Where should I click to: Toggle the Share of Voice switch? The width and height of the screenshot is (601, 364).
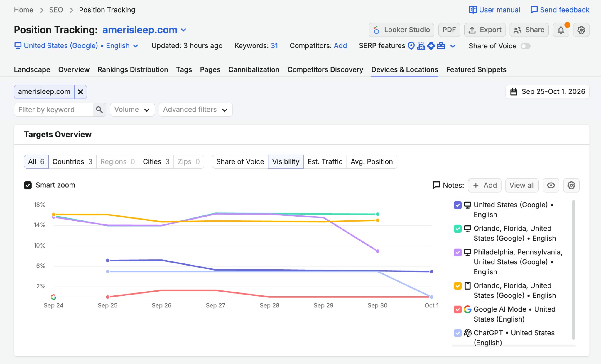526,46
